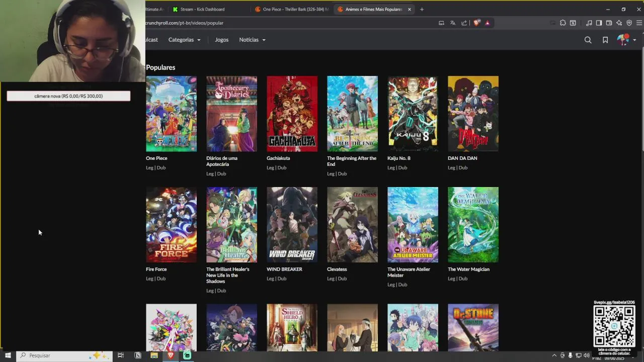Click the livepix QR code
This screenshot has height=362, width=644.
click(x=614, y=326)
